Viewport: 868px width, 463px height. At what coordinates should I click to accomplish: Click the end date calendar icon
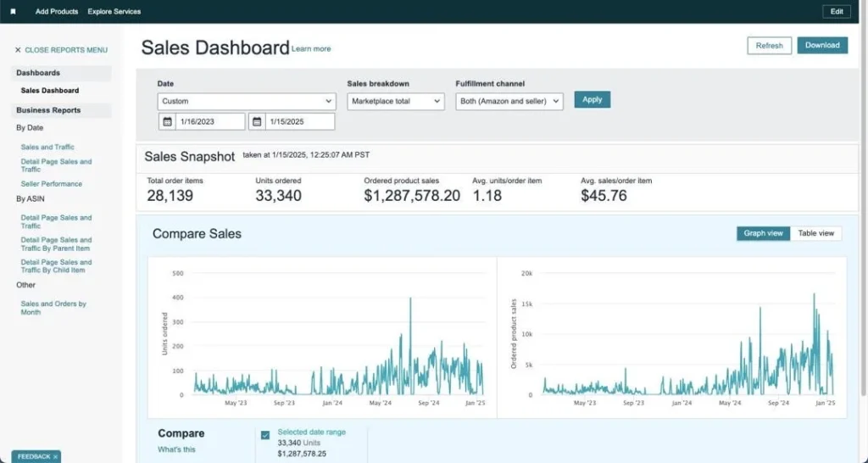pyautogui.click(x=257, y=122)
